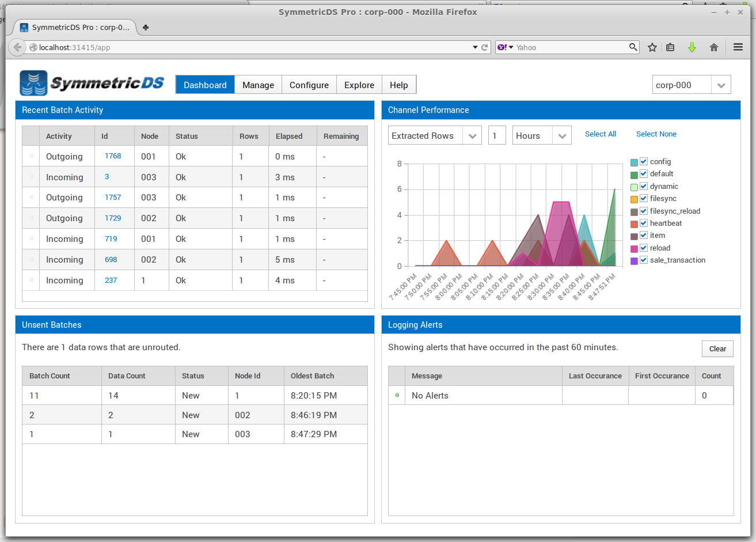Open the Firefox hamburger menu

738,47
